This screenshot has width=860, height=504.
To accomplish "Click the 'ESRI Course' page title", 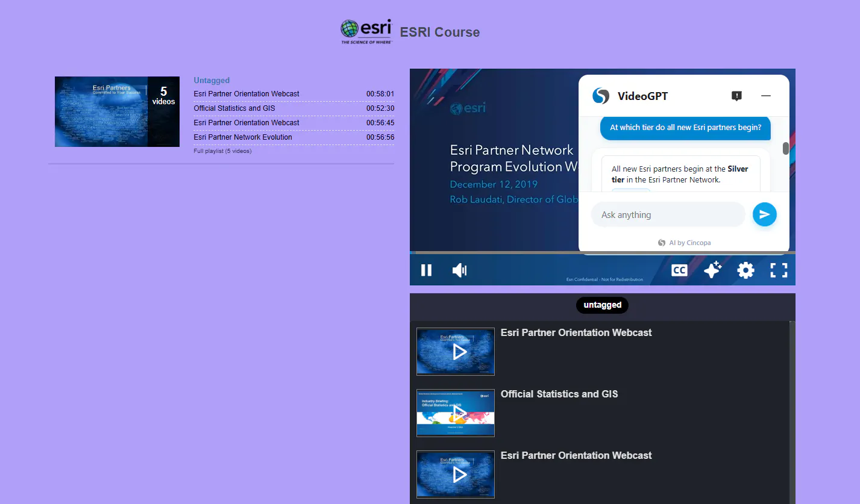I will coord(440,33).
